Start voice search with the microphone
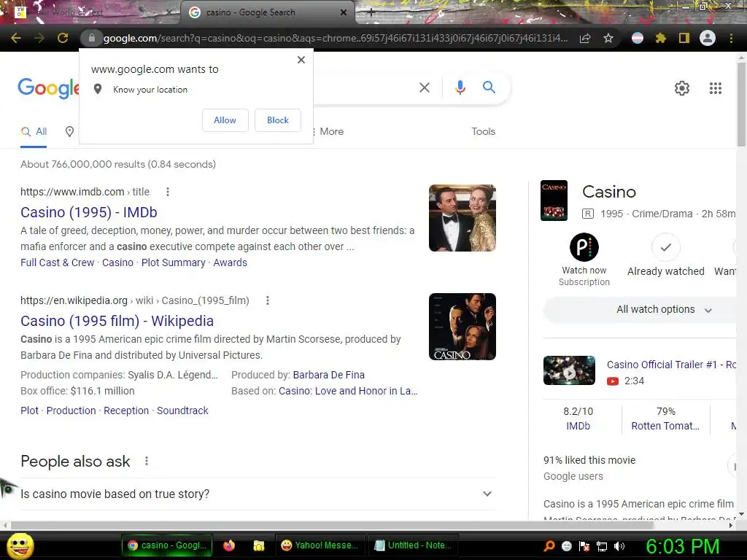The width and height of the screenshot is (747, 560). pyautogui.click(x=460, y=87)
